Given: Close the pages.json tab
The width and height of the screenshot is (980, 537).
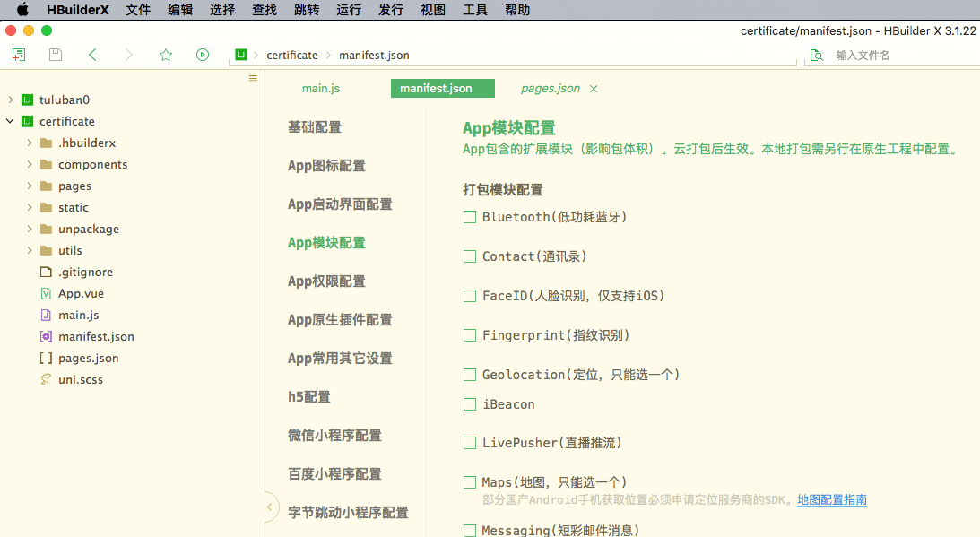Looking at the screenshot, I should [594, 89].
